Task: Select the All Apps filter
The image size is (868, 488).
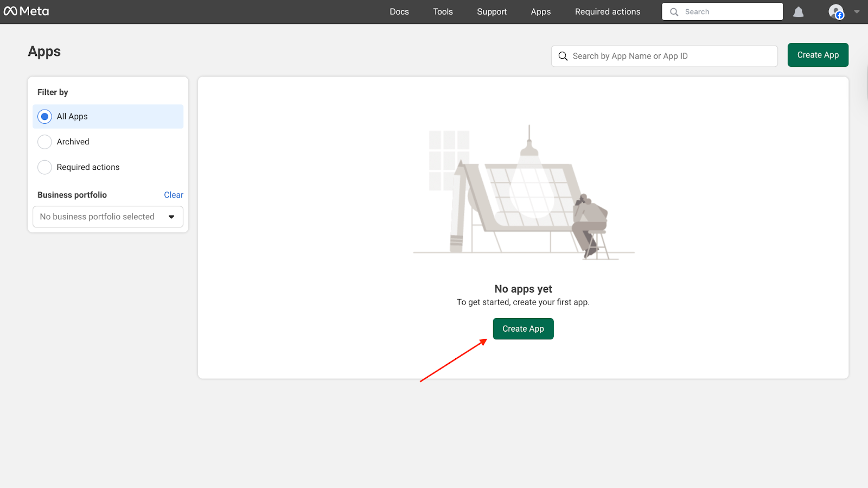Action: pyautogui.click(x=108, y=116)
